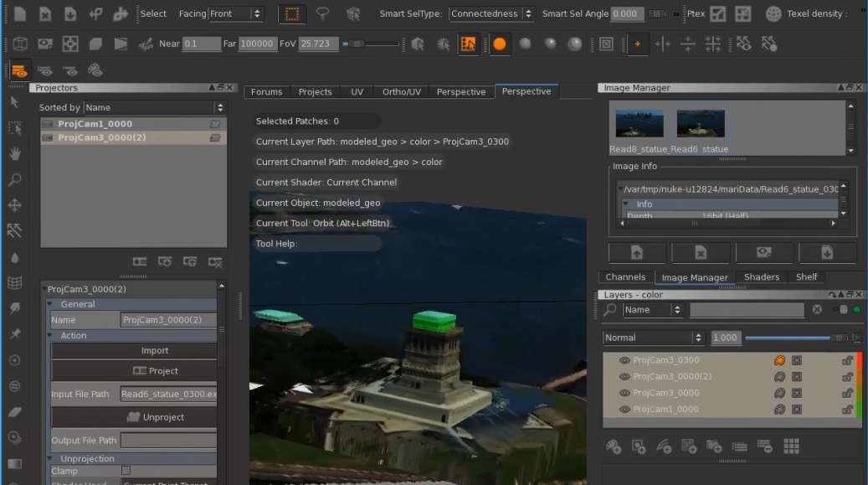Activate the hand Pan tool
This screenshot has height=485, width=868.
pos(15,153)
